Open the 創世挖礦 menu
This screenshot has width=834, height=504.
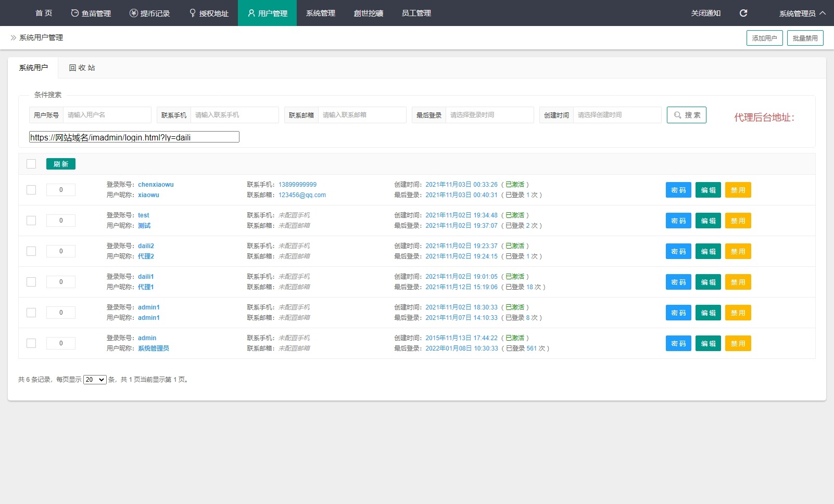369,13
